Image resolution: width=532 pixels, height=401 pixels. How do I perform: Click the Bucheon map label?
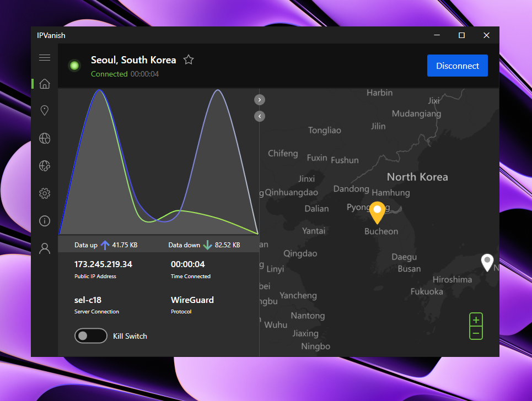381,231
